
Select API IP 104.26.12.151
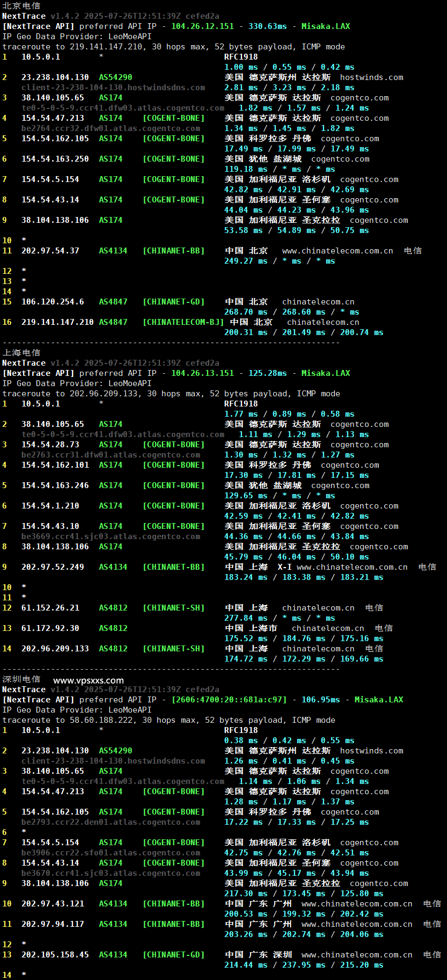pyautogui.click(x=202, y=26)
